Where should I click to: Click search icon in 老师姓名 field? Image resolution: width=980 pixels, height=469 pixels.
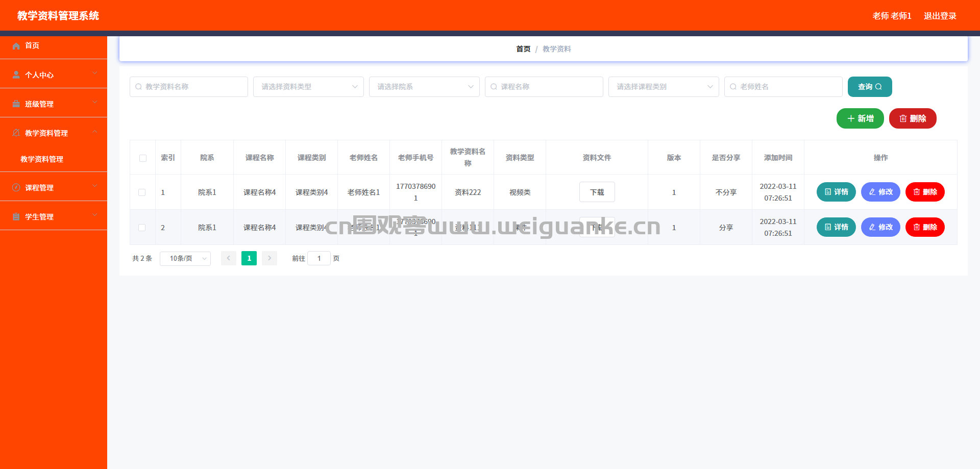point(733,87)
